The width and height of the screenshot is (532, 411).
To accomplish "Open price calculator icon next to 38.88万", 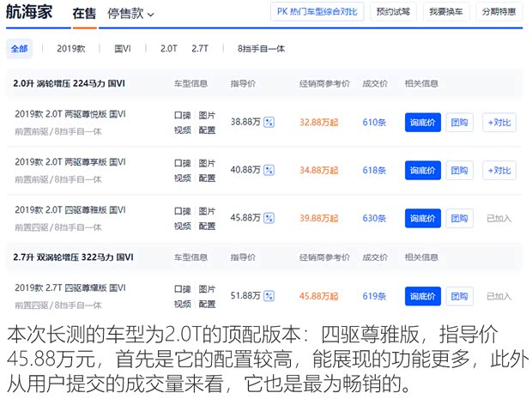I will point(269,122).
